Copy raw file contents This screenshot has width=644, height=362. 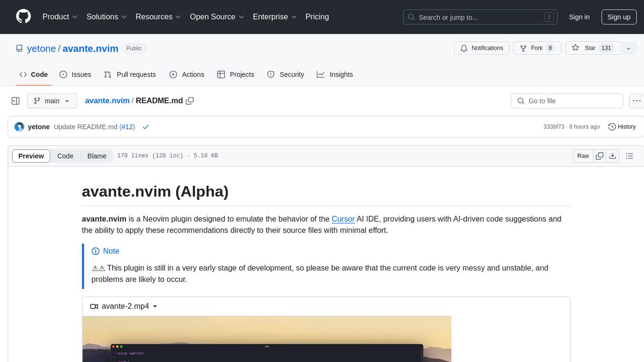599,156
